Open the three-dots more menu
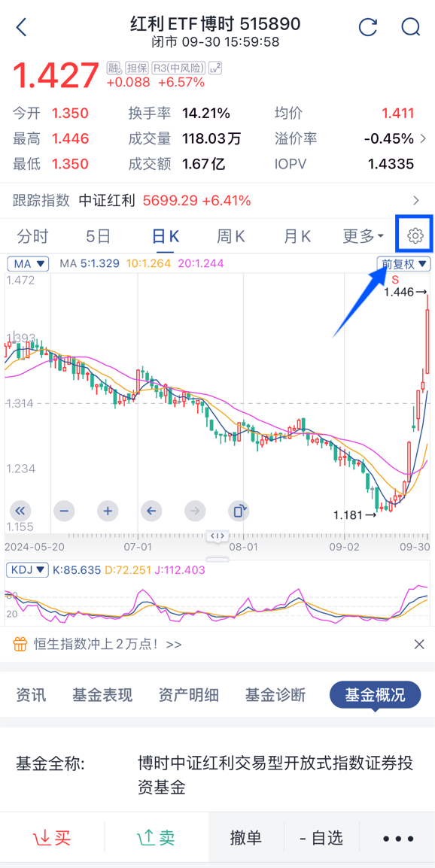 pyautogui.click(x=398, y=838)
